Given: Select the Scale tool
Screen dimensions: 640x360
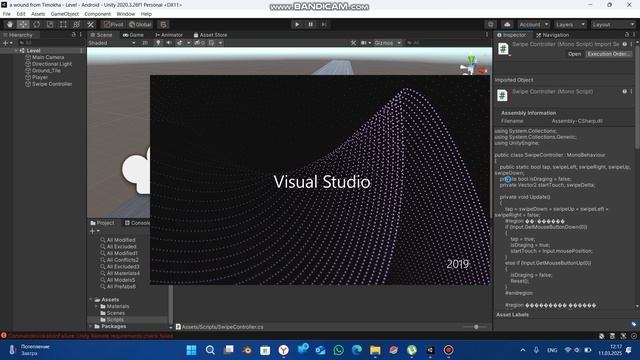Looking at the screenshot, I should click(x=50, y=24).
